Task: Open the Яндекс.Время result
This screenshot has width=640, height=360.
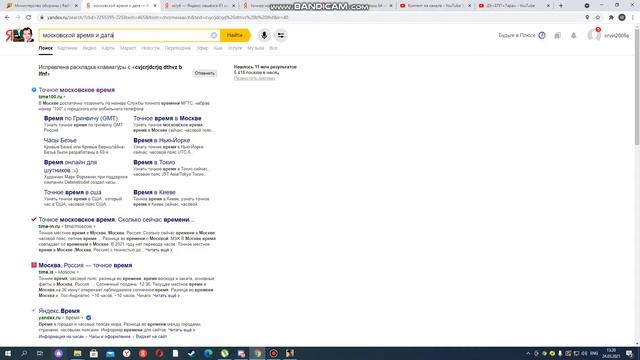Action: (59, 311)
